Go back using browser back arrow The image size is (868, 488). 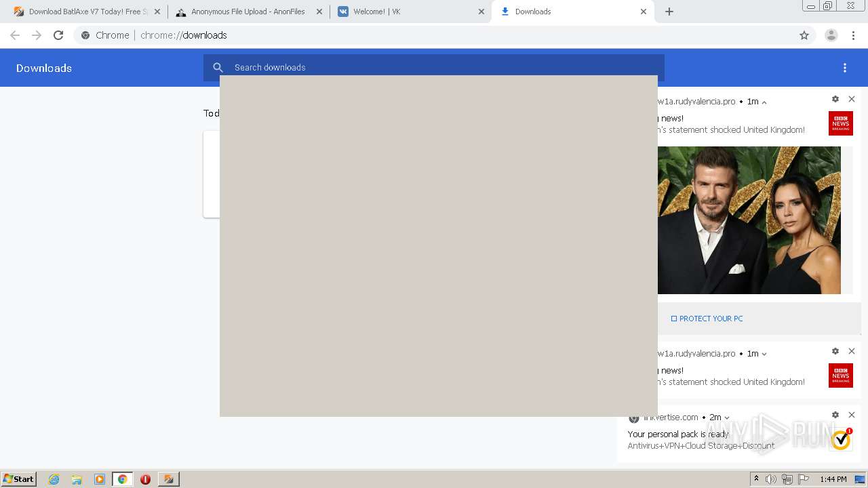pos(15,35)
